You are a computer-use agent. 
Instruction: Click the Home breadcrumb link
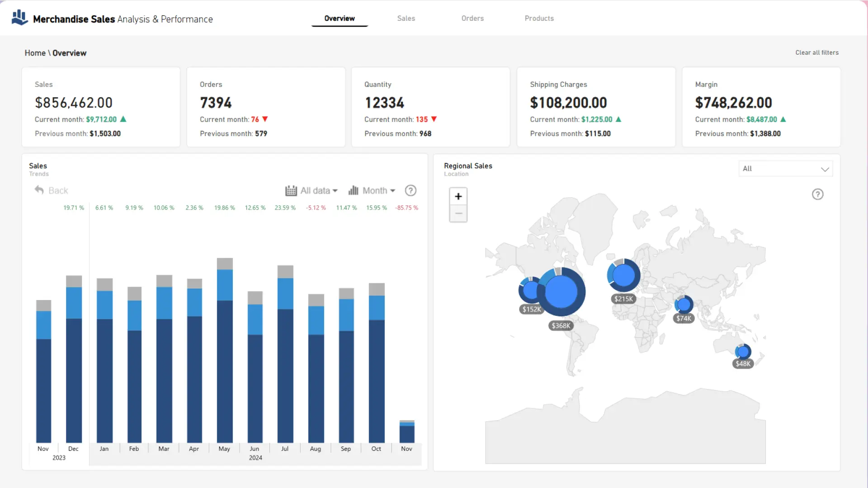[x=35, y=53]
